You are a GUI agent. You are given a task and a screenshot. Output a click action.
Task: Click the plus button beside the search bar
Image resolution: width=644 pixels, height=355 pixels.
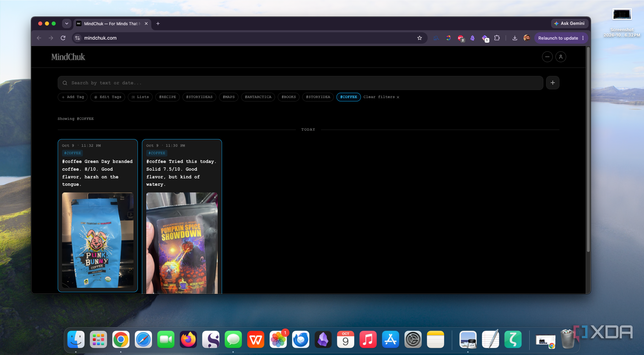(x=552, y=83)
